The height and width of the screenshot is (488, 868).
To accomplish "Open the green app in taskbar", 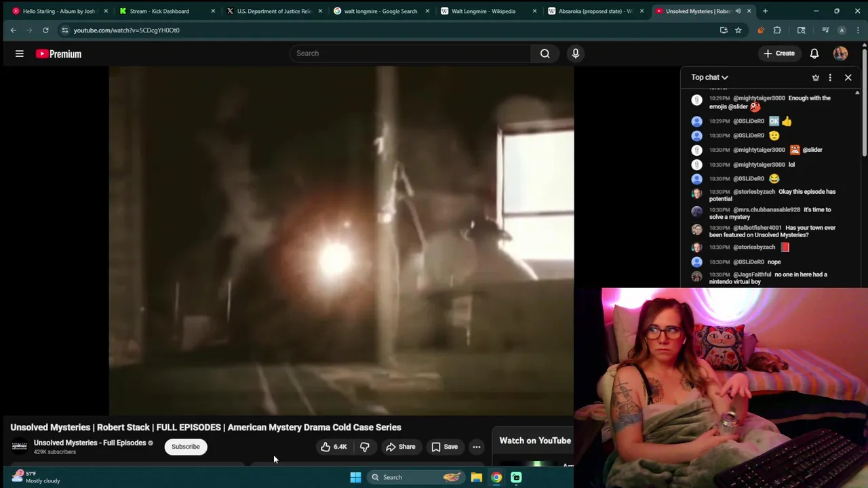I will (x=516, y=477).
